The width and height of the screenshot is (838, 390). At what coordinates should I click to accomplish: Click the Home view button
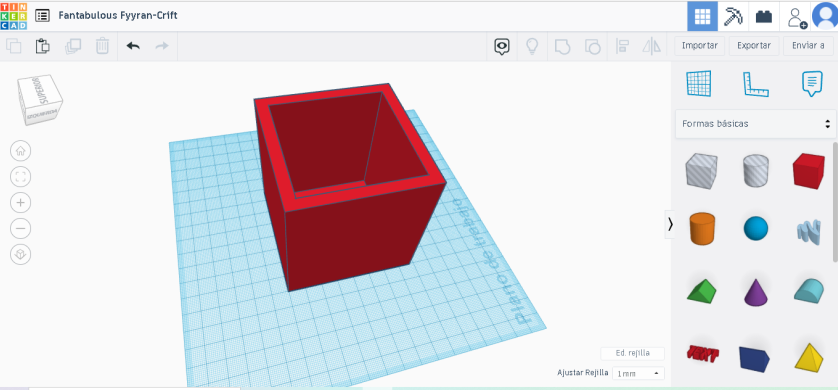click(20, 151)
